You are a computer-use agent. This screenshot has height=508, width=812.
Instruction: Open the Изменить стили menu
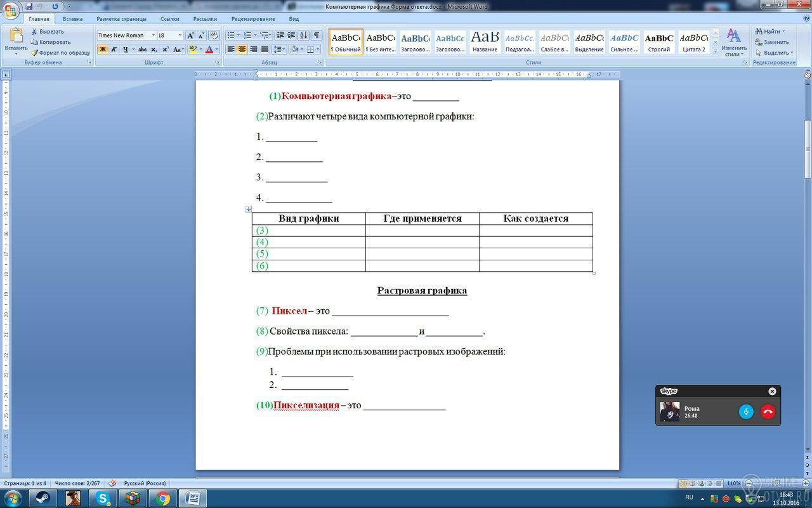tap(734, 42)
